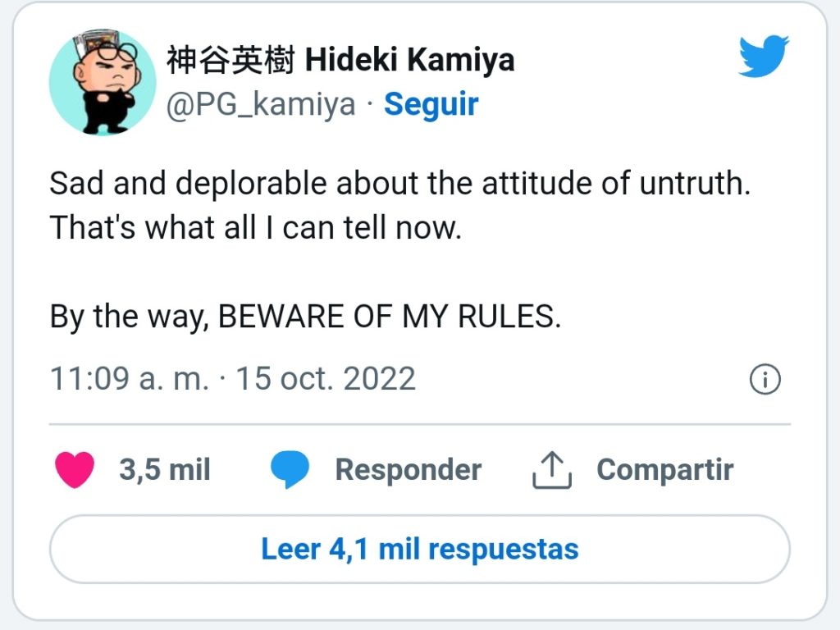Click the 'Sad and deplorable' tweet line
Viewport: 840px width, 630px height.
[x=400, y=183]
